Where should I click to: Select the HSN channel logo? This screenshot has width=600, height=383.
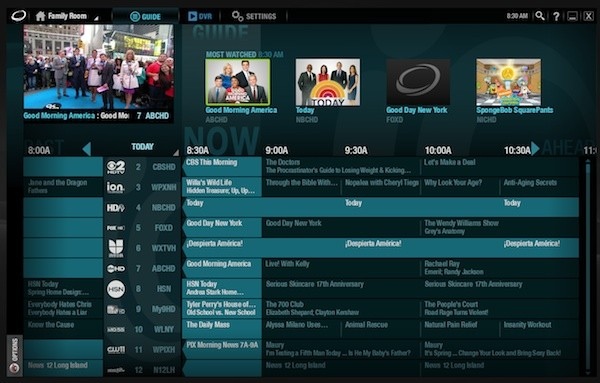[x=116, y=289]
